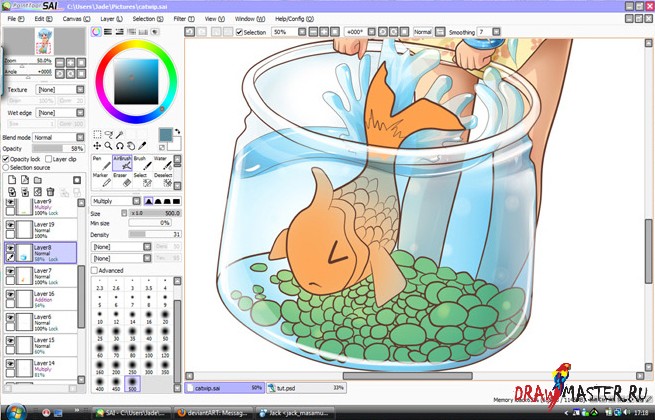Pick the magic wand tool
The image size is (655, 420).
tap(119, 134)
